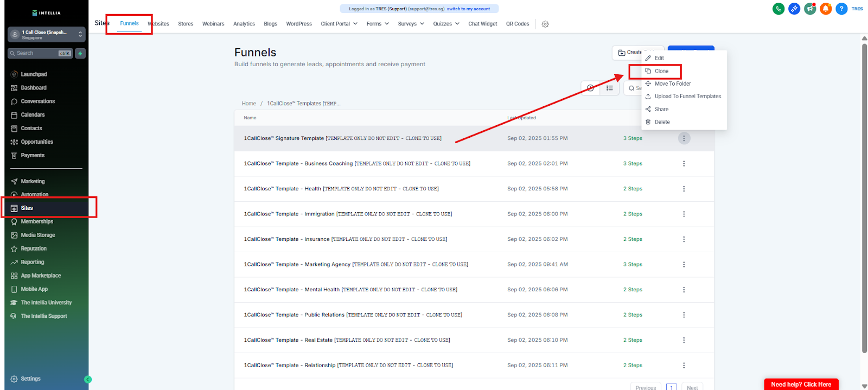Click the blue question mark help icon

pyautogui.click(x=841, y=9)
